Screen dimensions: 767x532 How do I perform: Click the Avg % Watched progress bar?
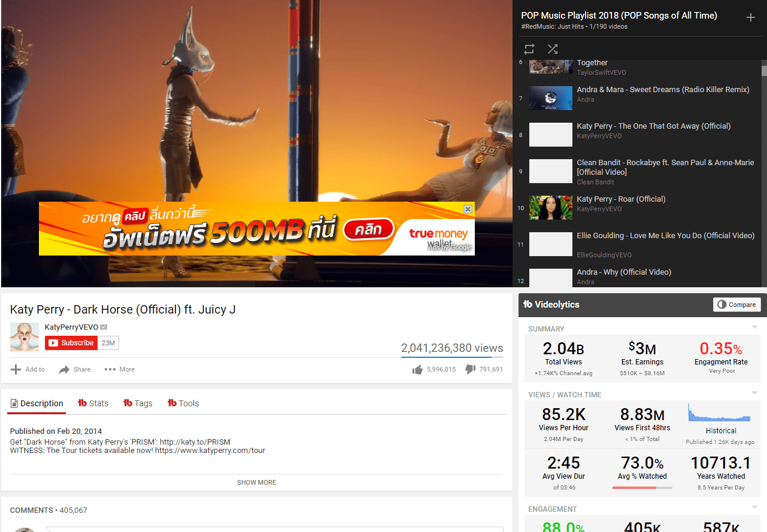point(642,488)
